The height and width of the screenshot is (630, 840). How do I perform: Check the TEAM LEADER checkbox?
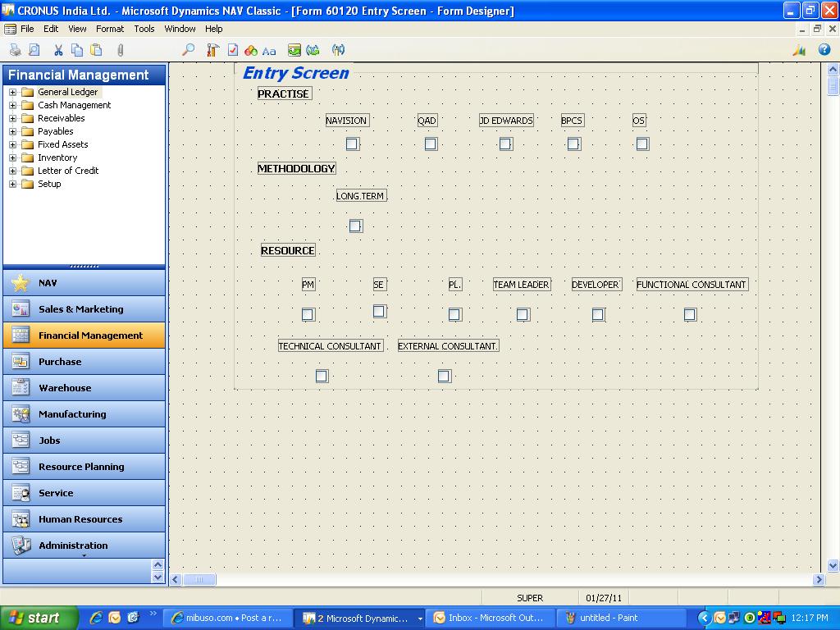[523, 314]
